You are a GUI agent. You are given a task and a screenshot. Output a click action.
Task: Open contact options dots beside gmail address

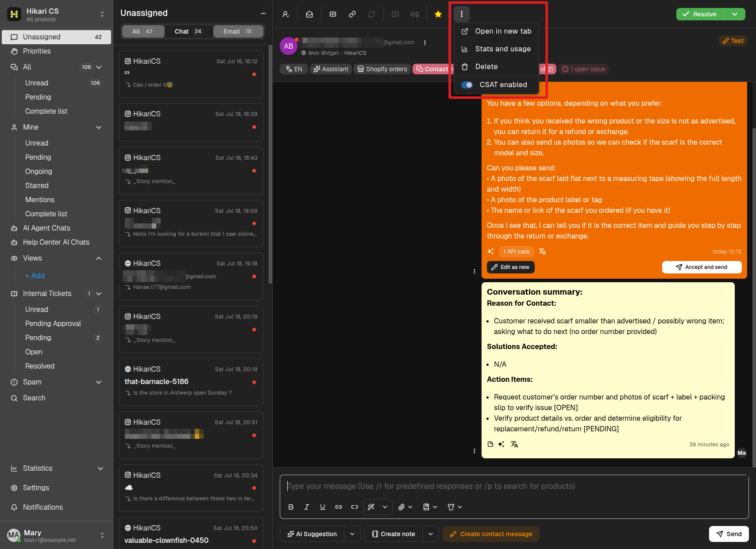click(425, 43)
